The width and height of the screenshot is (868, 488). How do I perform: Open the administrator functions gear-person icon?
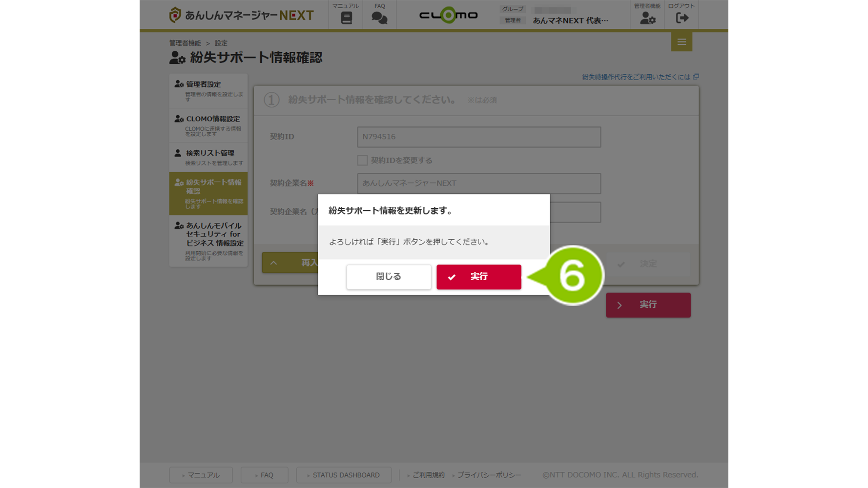tap(647, 18)
